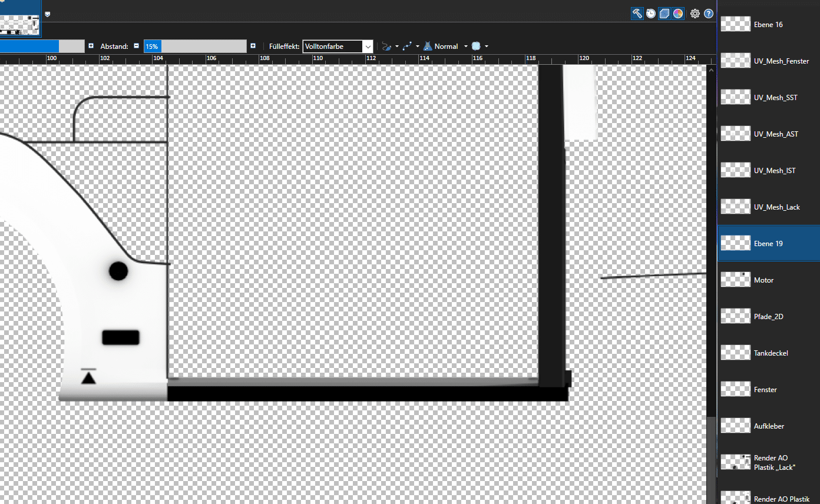The width and height of the screenshot is (820, 504).
Task: Click the blend mode flask icon
Action: pos(428,47)
